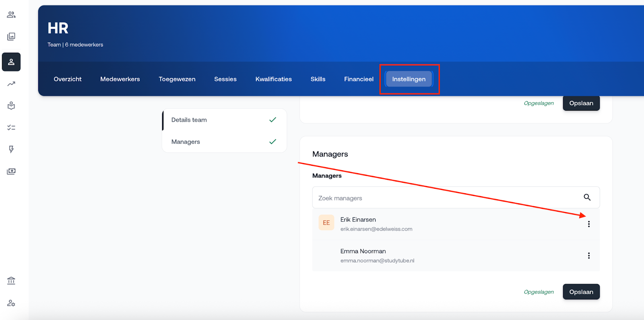Switch to the Toegewezen tab
The image size is (644, 320).
(177, 79)
